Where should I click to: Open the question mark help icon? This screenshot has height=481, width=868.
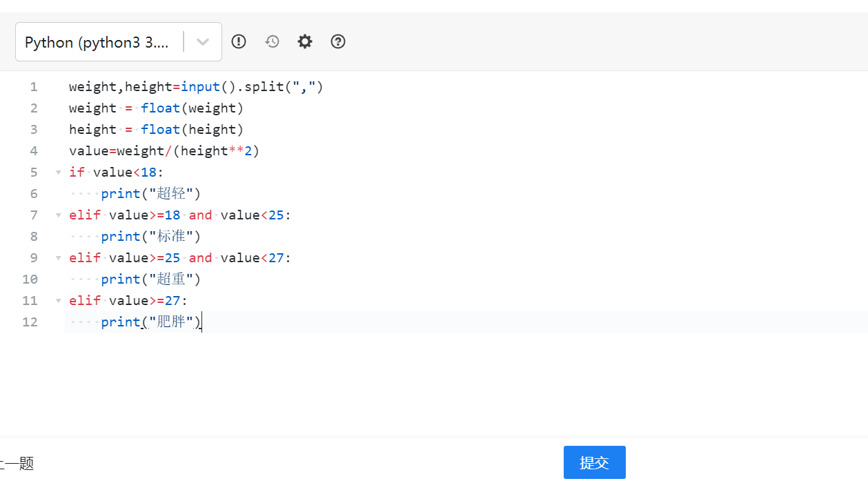coord(338,41)
